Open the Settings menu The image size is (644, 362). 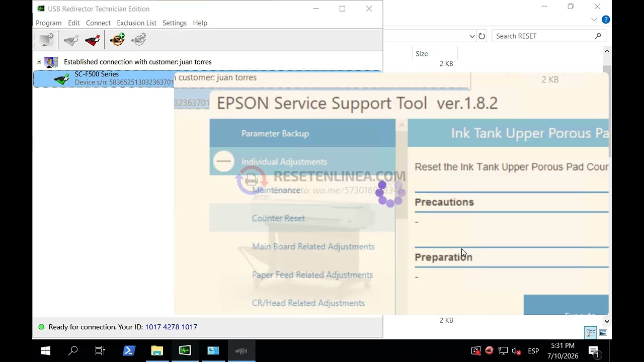pyautogui.click(x=175, y=23)
